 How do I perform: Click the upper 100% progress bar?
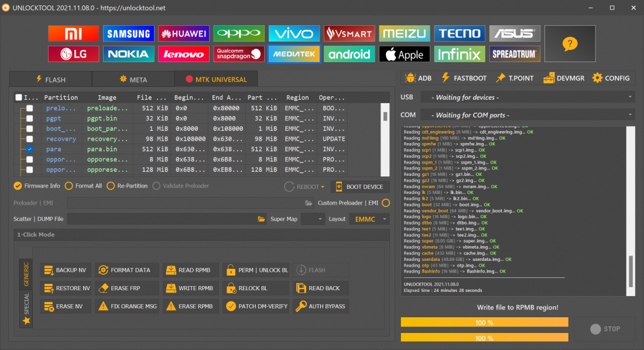tap(485, 322)
